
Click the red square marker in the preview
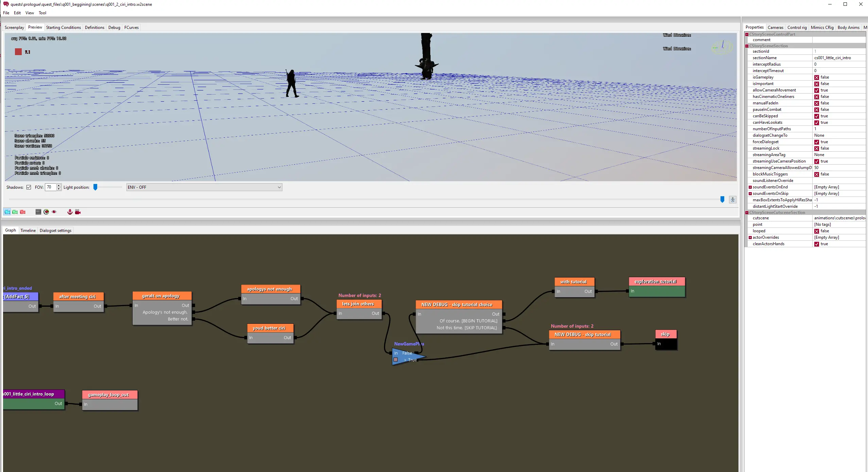coord(18,52)
